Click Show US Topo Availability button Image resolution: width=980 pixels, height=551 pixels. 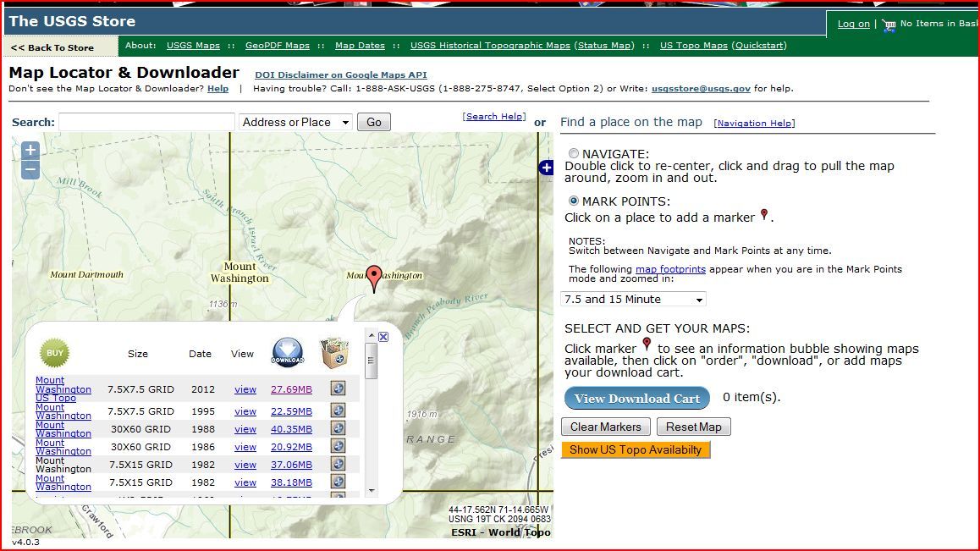click(x=636, y=449)
